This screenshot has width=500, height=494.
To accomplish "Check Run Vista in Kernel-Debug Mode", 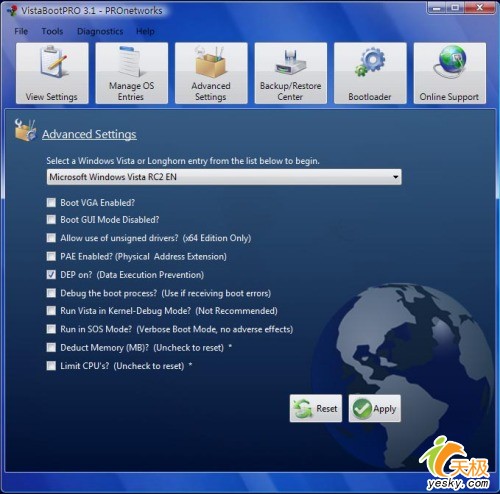I will pyautogui.click(x=51, y=311).
